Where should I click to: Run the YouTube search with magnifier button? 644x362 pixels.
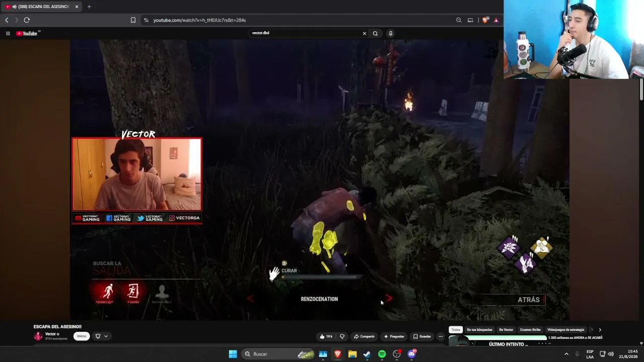[x=375, y=33]
